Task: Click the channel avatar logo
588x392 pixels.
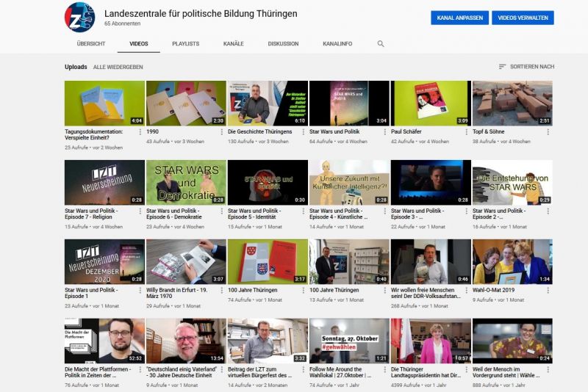Action: 80,17
